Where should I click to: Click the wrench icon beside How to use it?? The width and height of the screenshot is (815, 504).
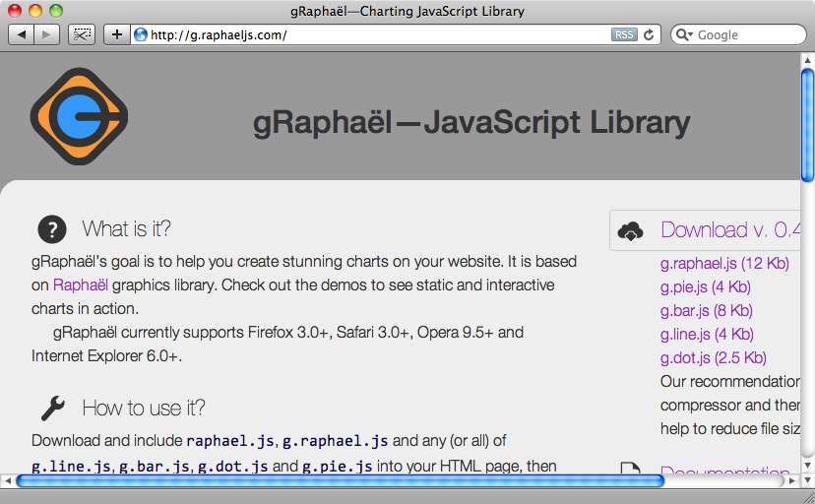click(52, 408)
